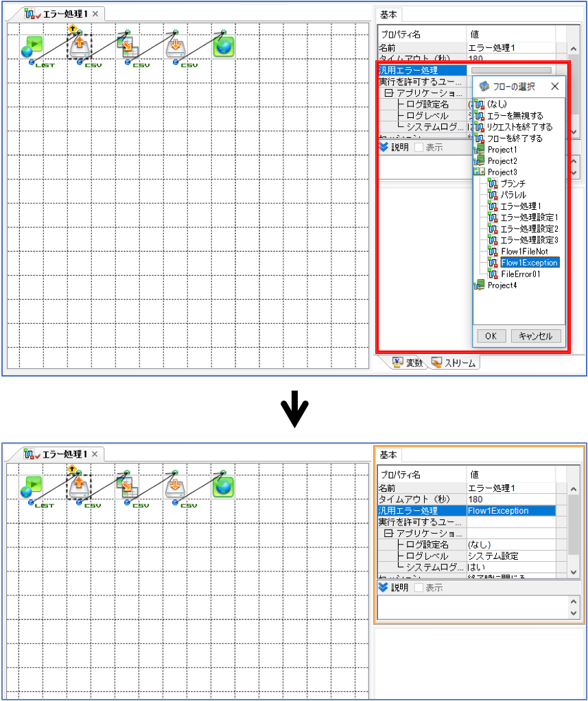
Task: Select the FilePut download component in upper flow
Action: pos(175,47)
